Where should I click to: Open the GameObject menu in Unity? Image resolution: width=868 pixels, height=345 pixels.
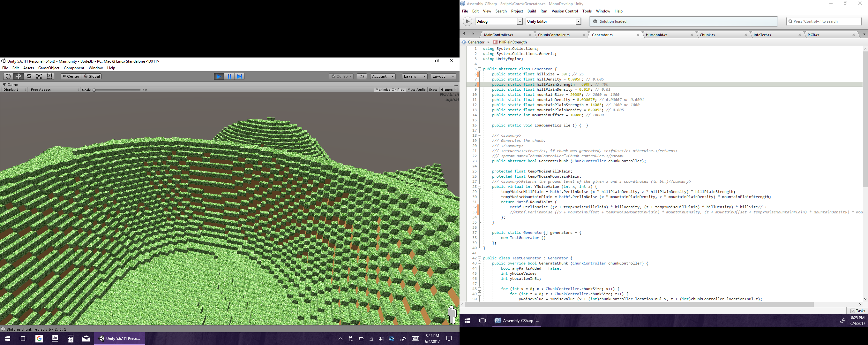(49, 68)
